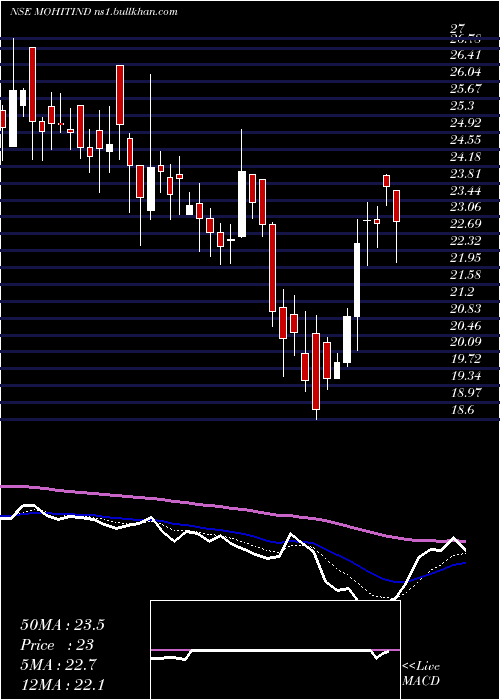Viewport: 500px width, 700px height.
Task: Select the 22.32 price axis label
Action: pos(466,241)
